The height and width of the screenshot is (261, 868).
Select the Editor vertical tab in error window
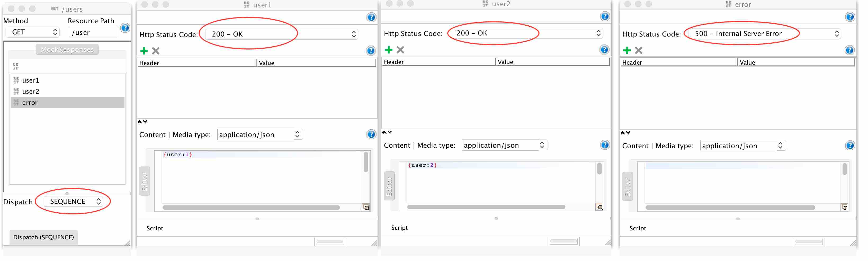[627, 187]
